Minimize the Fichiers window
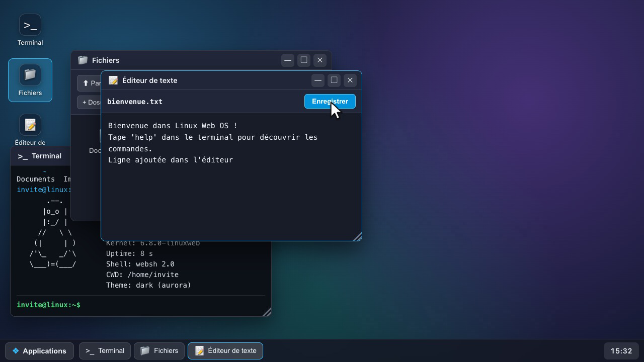The width and height of the screenshot is (644, 362). (x=288, y=60)
